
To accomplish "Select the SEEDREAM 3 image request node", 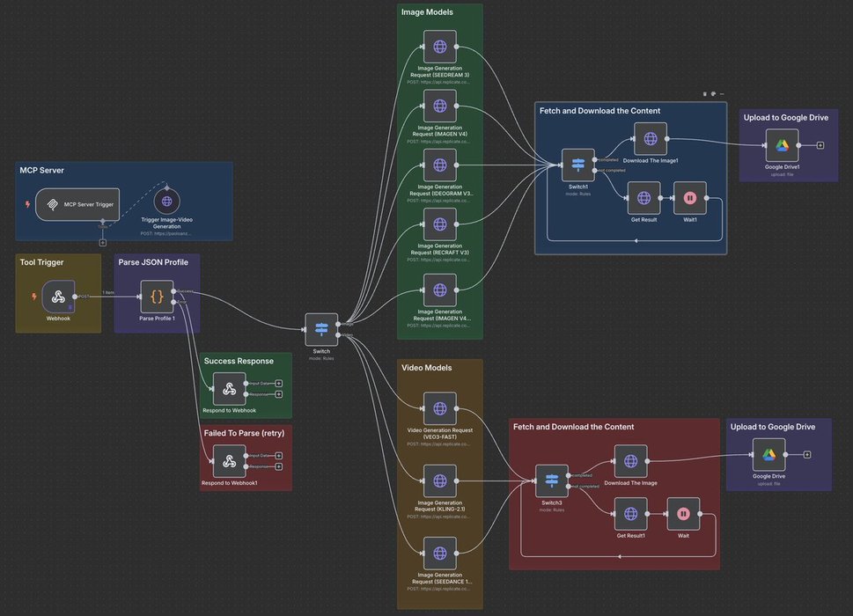I will [x=439, y=47].
